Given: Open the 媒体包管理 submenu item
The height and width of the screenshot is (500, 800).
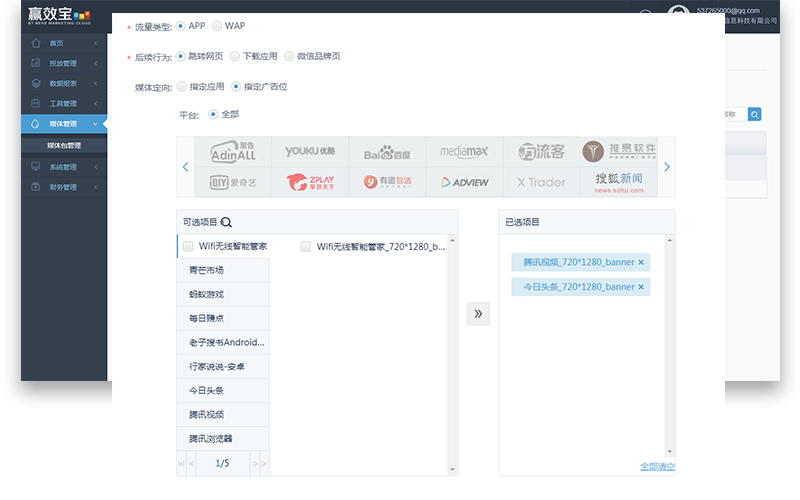Looking at the screenshot, I should 64,146.
